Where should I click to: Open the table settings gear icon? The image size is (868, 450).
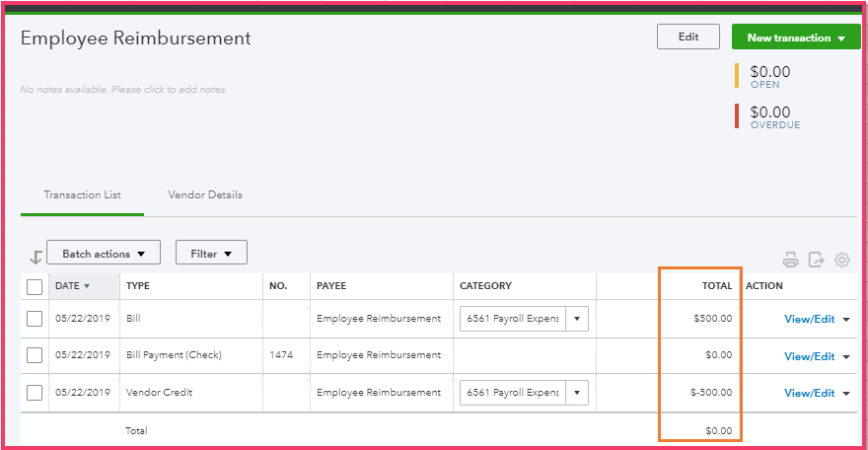(841, 261)
